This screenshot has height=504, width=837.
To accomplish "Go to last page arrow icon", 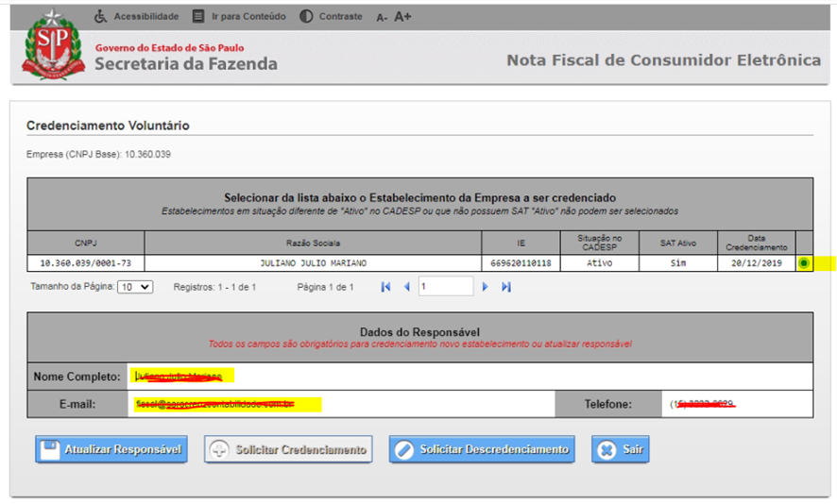I will coord(506,287).
